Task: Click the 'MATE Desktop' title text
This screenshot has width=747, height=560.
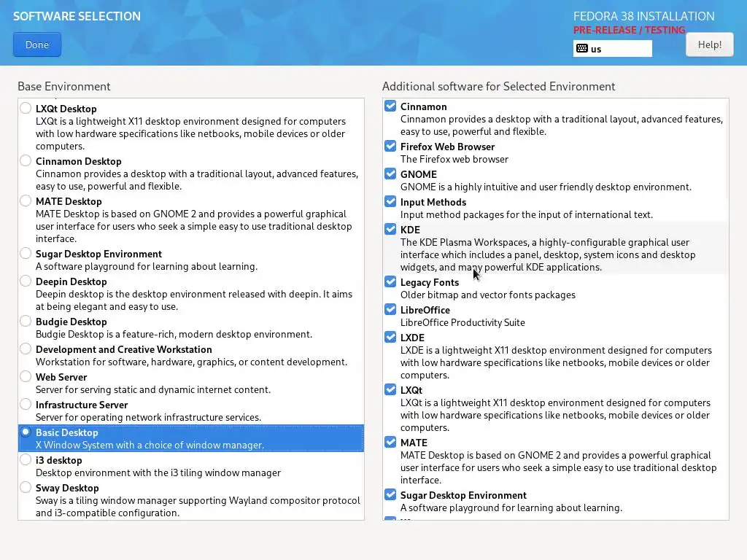Action: point(69,201)
